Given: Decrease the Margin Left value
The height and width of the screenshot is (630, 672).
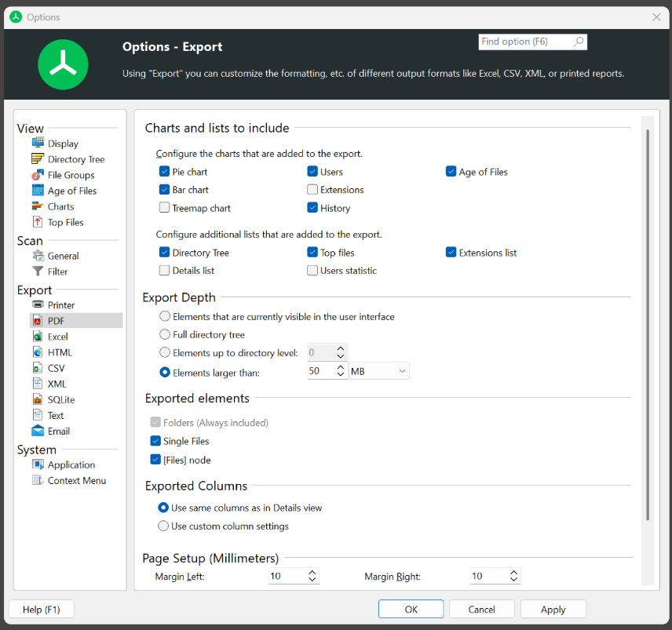Looking at the screenshot, I should [x=312, y=580].
